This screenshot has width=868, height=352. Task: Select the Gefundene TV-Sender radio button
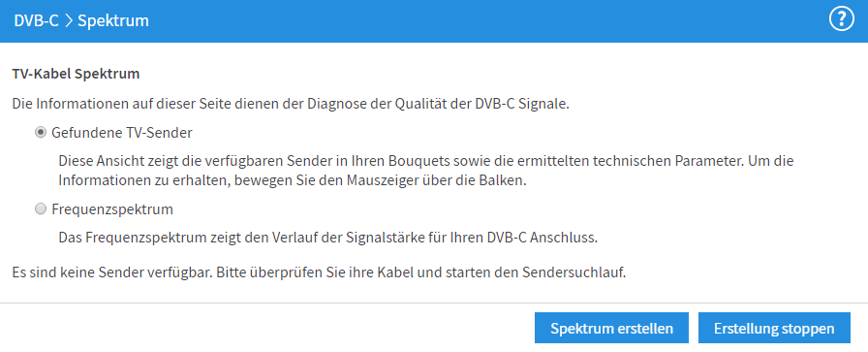40,133
